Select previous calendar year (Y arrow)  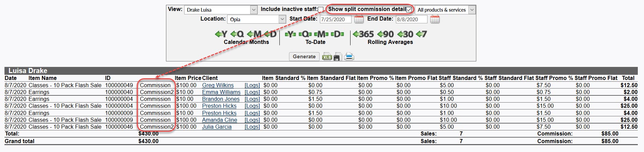221,34
